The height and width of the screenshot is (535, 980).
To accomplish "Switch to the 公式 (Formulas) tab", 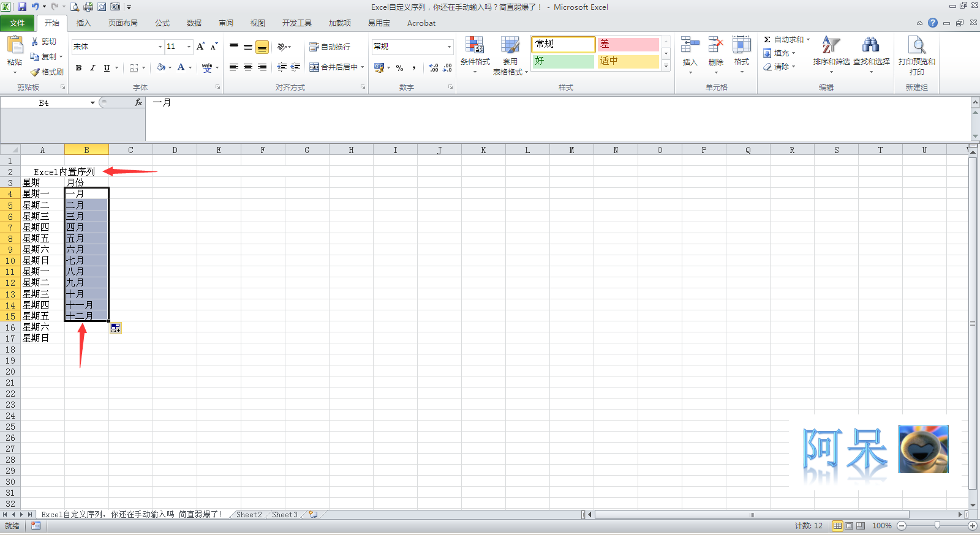I will point(162,23).
